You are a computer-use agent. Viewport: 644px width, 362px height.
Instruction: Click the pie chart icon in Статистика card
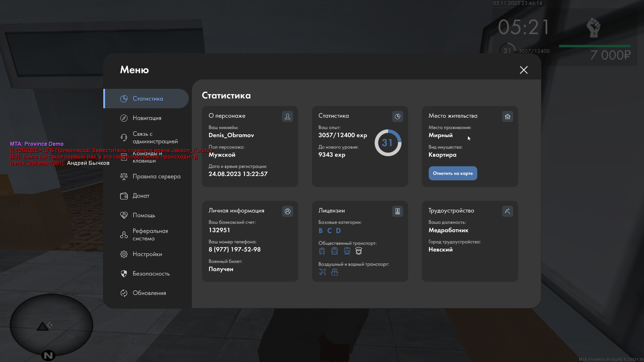pos(397,116)
